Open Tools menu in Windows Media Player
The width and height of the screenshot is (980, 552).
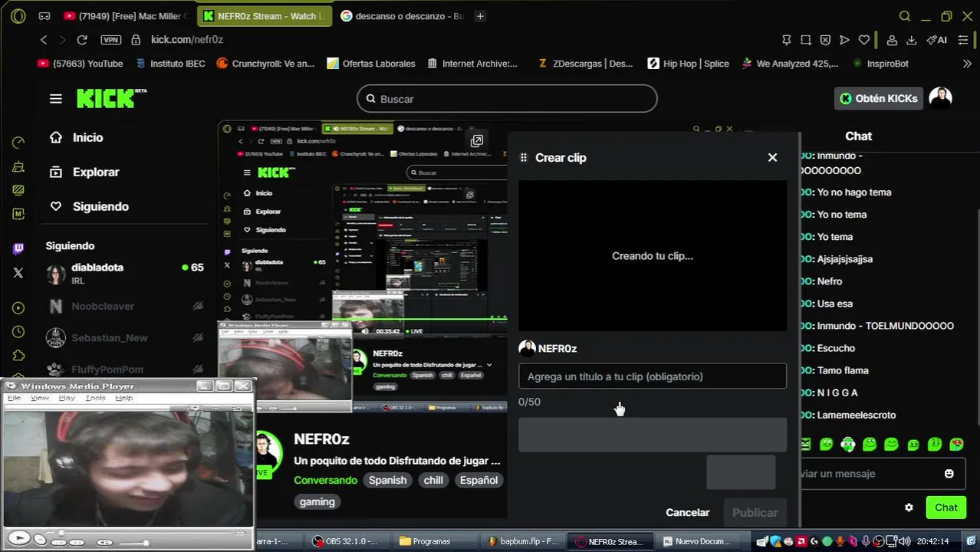[x=96, y=398]
